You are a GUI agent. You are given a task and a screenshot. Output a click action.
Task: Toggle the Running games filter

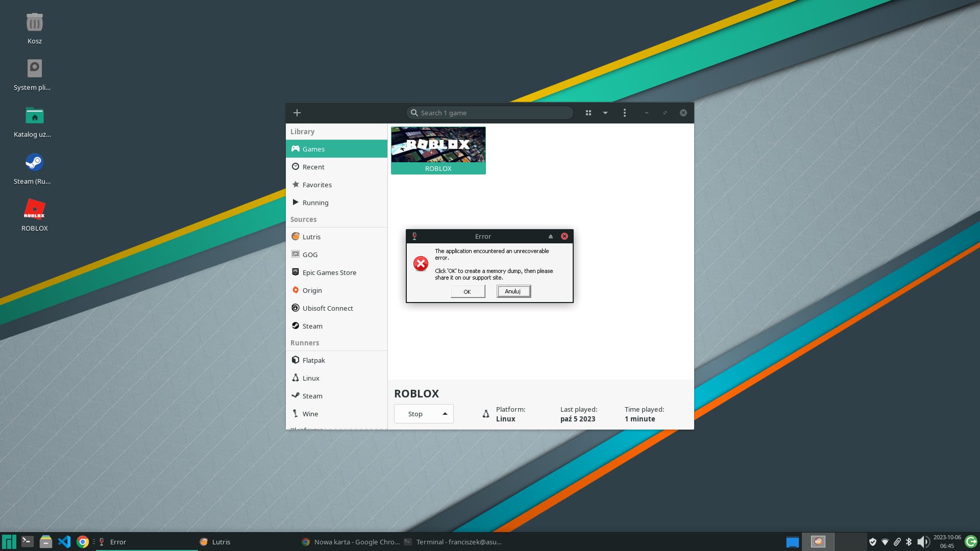click(315, 202)
